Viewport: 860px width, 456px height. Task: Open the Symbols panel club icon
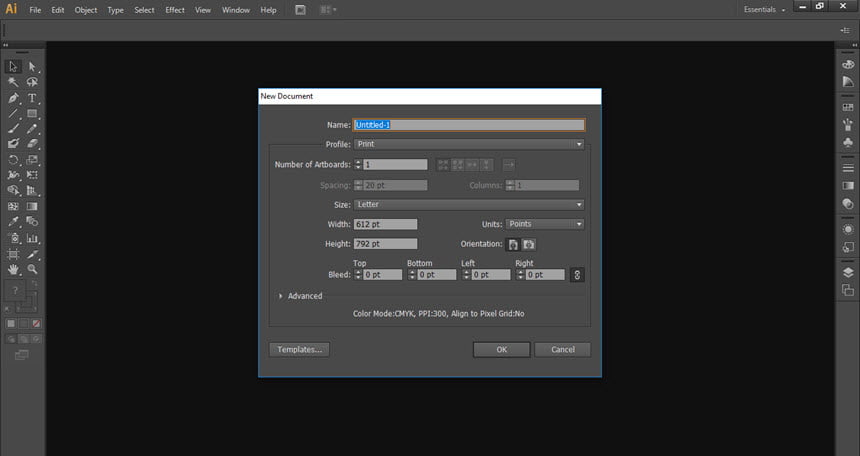click(848, 143)
